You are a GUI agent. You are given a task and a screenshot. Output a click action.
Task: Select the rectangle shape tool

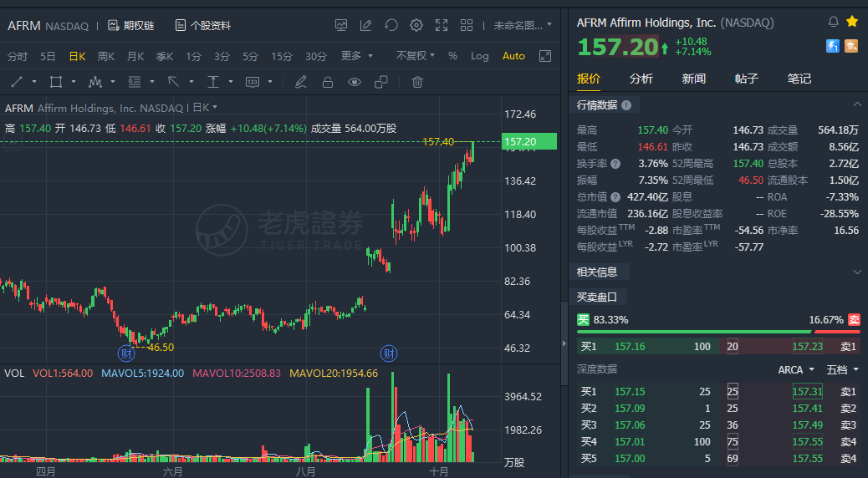pyautogui.click(x=55, y=82)
